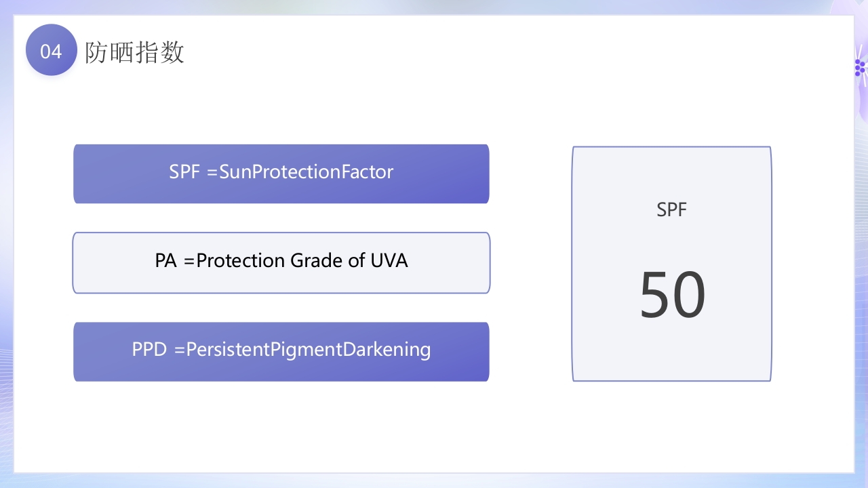Select the "SPF" label above the 50
Image resolution: width=868 pixels, height=488 pixels.
click(x=672, y=210)
